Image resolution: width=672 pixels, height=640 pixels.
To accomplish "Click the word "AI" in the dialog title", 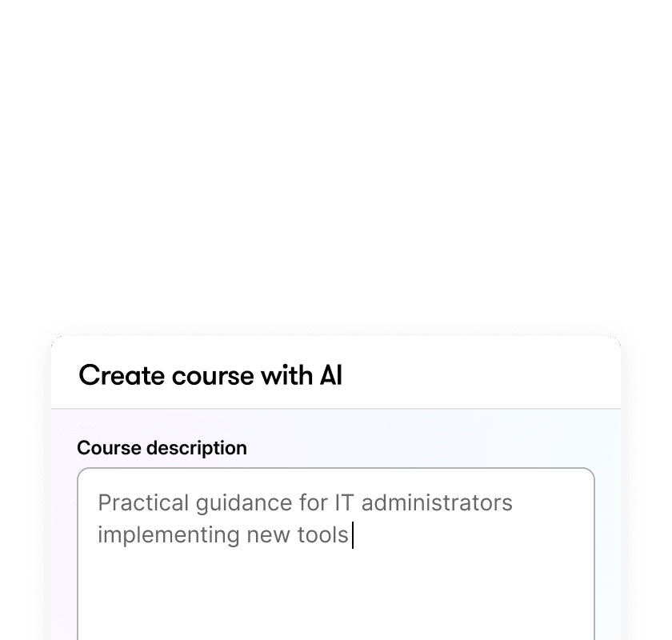I will (326, 375).
